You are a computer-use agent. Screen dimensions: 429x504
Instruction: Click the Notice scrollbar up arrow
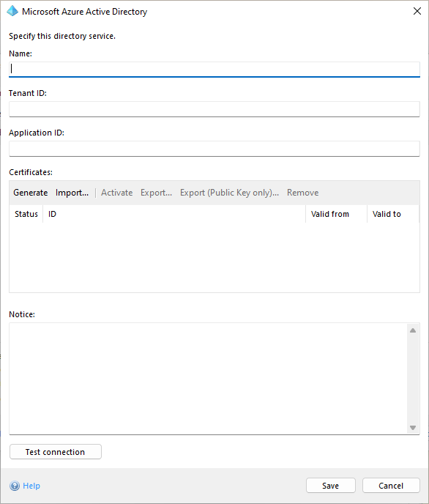tap(413, 330)
